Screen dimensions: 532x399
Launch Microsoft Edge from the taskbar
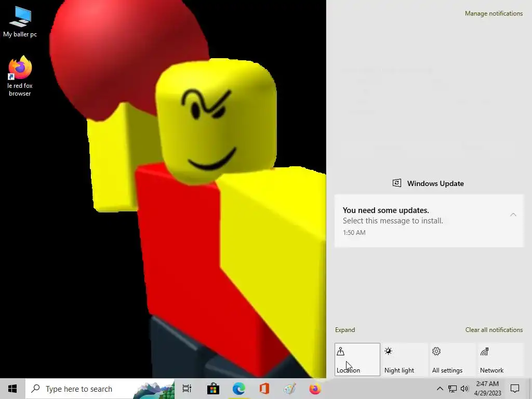click(238, 389)
